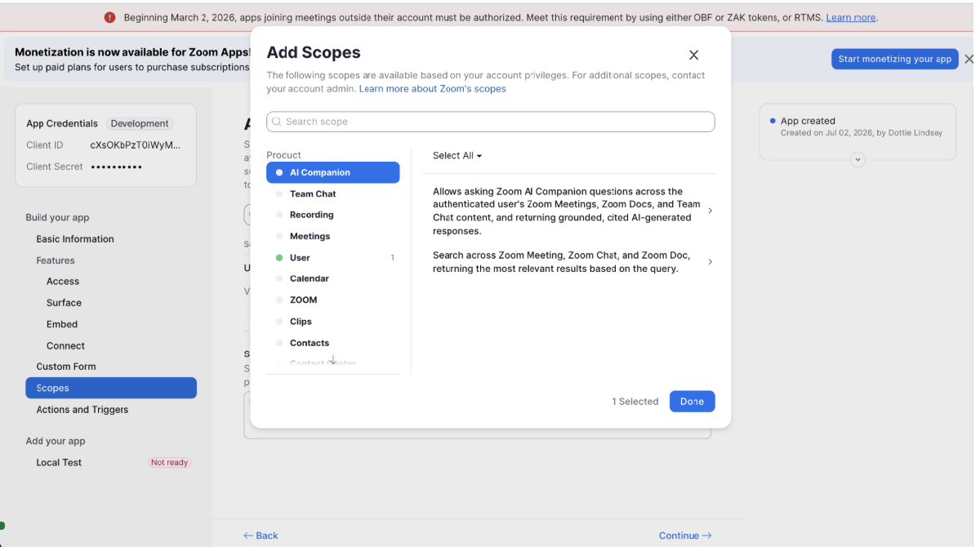Expand the App created timeline chevron
Viewport: 980px width, 551px height.
point(857,160)
